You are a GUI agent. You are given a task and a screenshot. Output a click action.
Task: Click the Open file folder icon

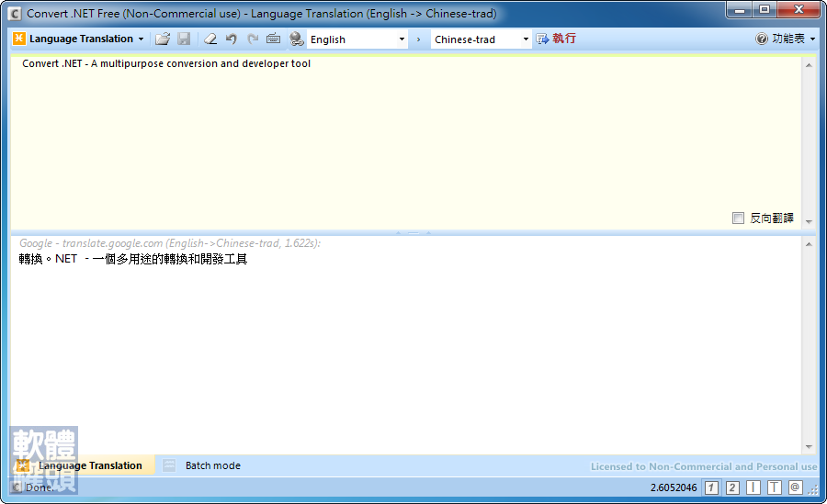pyautogui.click(x=163, y=39)
